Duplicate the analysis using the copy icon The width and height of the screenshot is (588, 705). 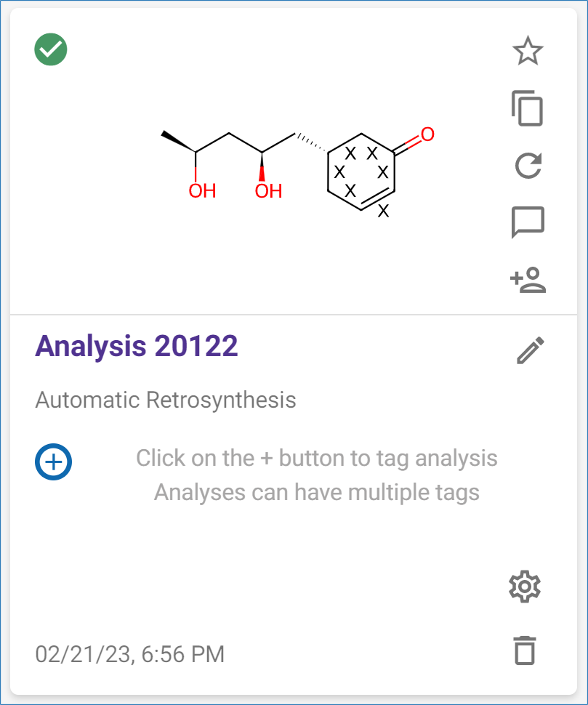coord(528,109)
